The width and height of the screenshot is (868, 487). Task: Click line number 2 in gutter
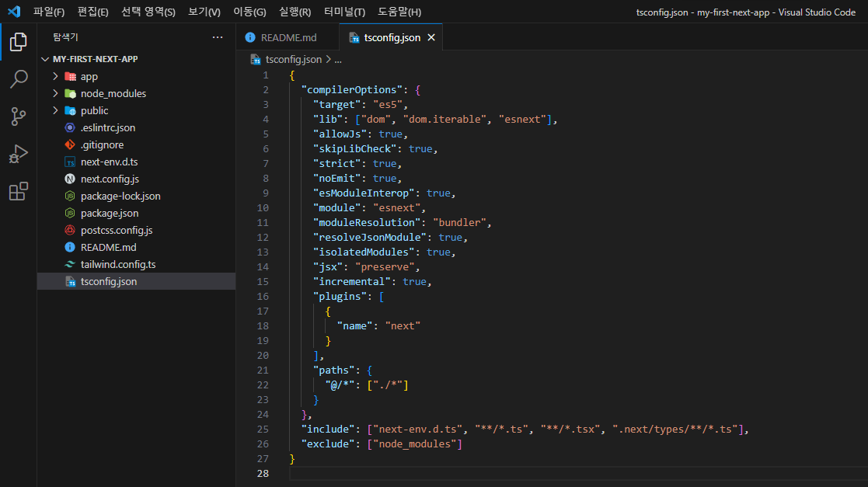266,89
